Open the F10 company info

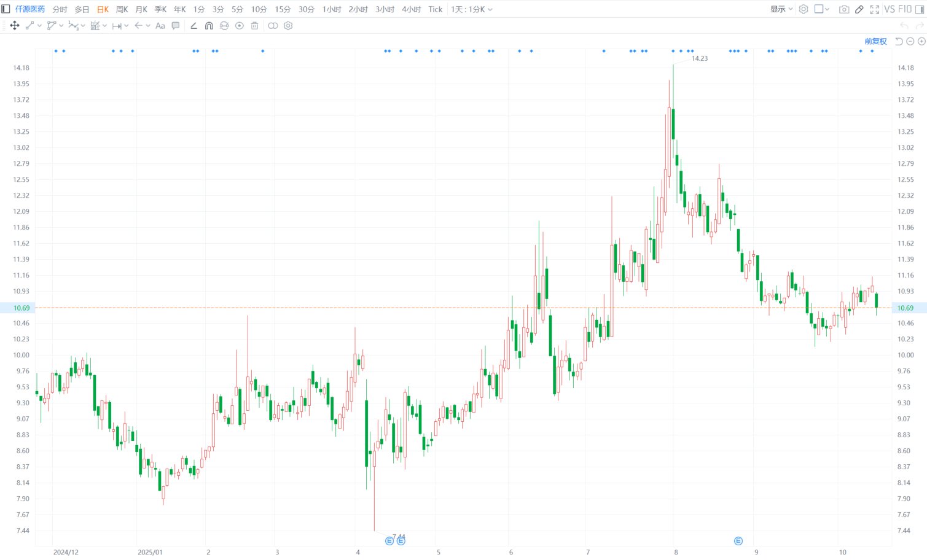pos(905,9)
